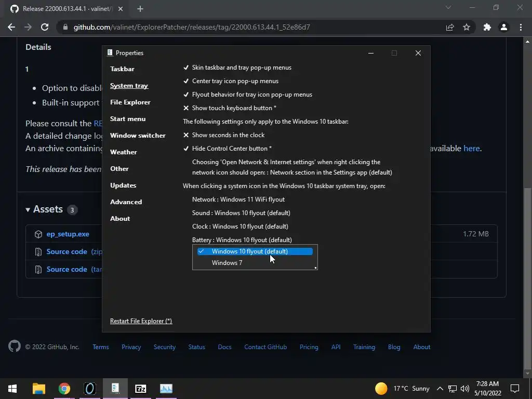This screenshot has height=399, width=532.
Task: View site security lock icon
Action: 65,27
